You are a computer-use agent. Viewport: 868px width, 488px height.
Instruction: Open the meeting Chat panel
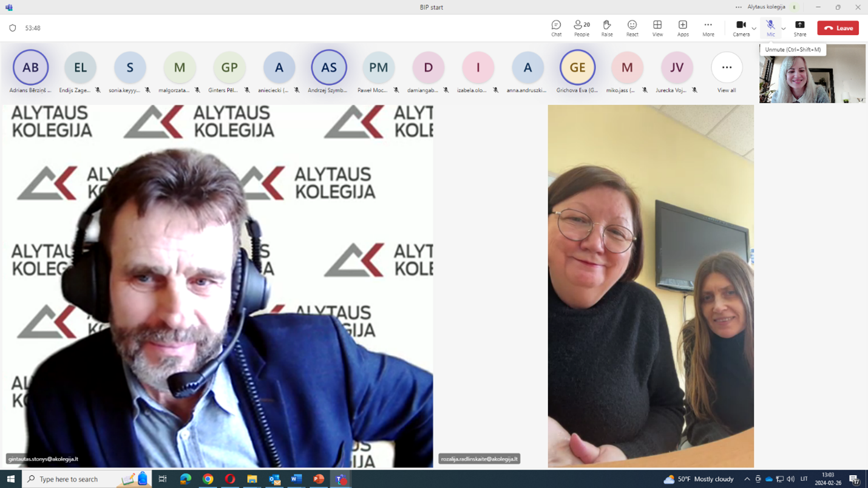[556, 28]
